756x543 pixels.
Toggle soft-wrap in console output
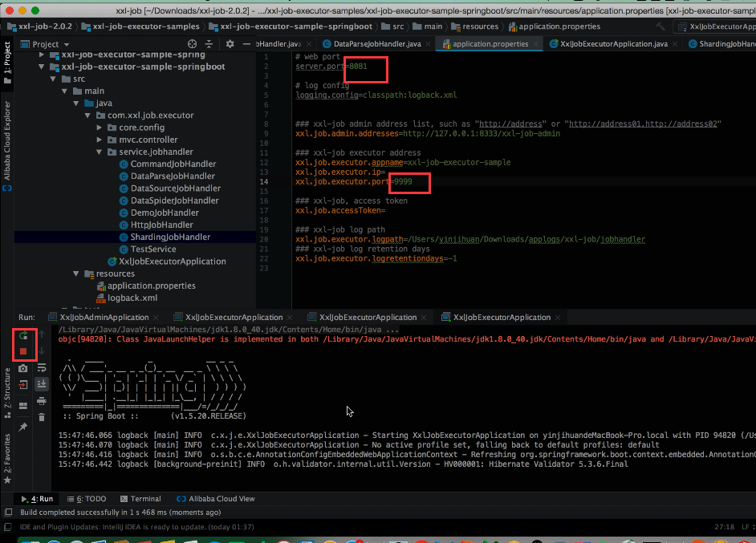42,368
